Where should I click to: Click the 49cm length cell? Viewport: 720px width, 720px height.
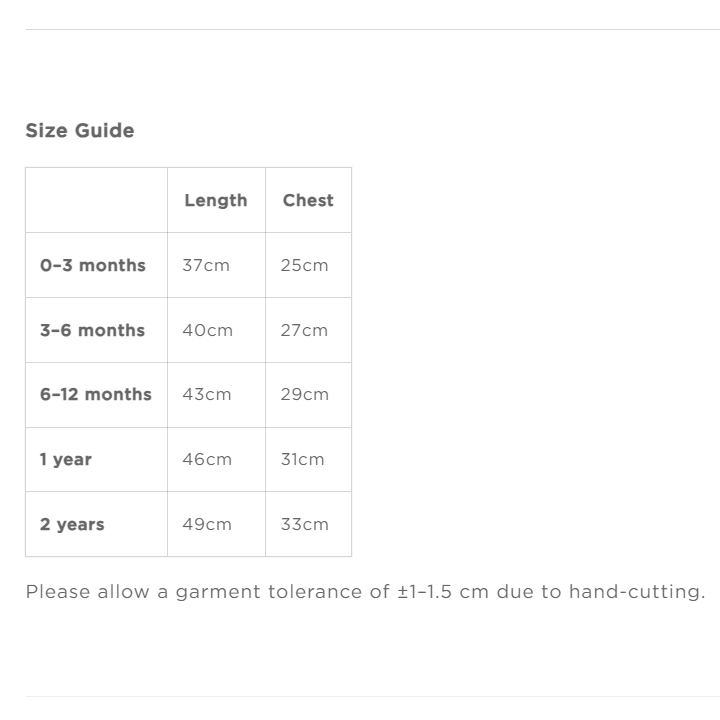point(207,524)
